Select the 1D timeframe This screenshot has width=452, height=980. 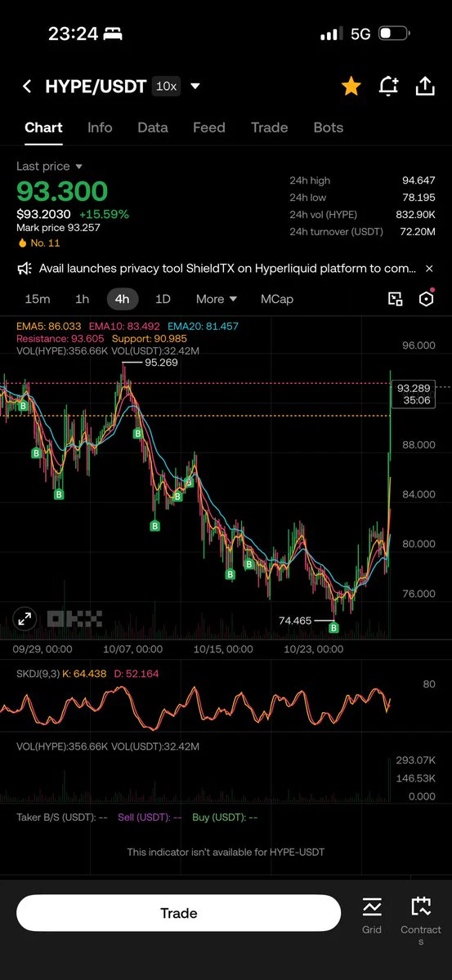tap(163, 299)
